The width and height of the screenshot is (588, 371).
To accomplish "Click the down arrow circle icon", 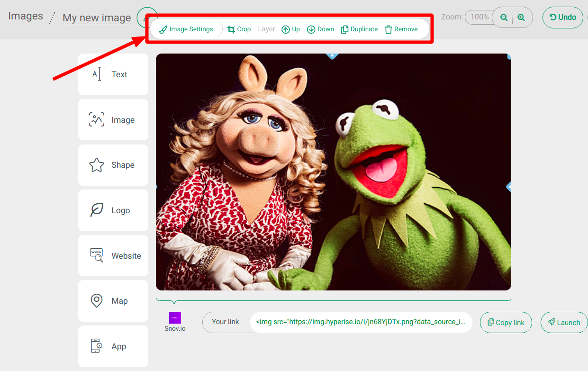I will click(311, 29).
